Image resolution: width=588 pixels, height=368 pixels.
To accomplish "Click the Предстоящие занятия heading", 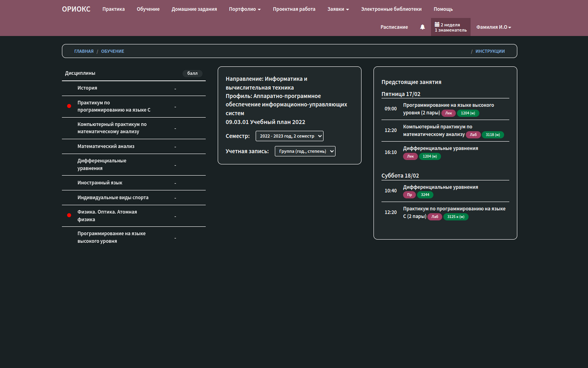I will click(x=411, y=82).
